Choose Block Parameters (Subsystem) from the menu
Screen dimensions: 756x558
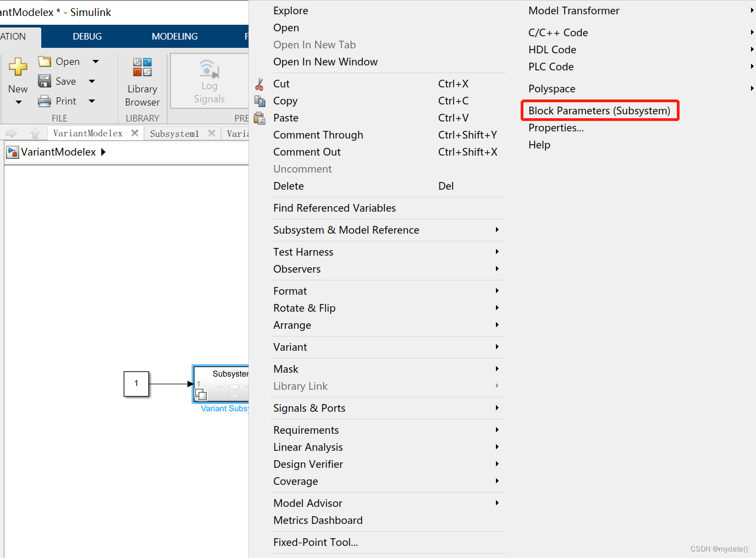point(599,110)
